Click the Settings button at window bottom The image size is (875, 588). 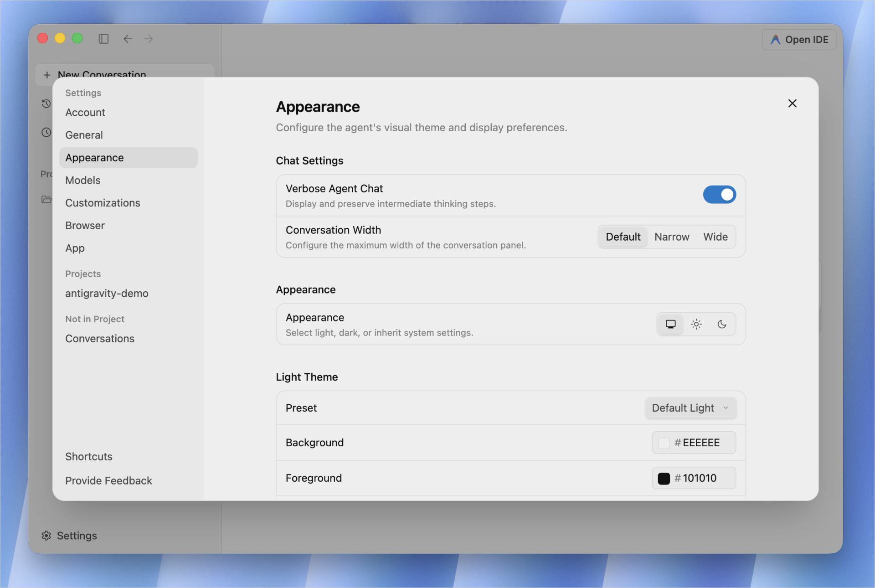click(x=69, y=536)
